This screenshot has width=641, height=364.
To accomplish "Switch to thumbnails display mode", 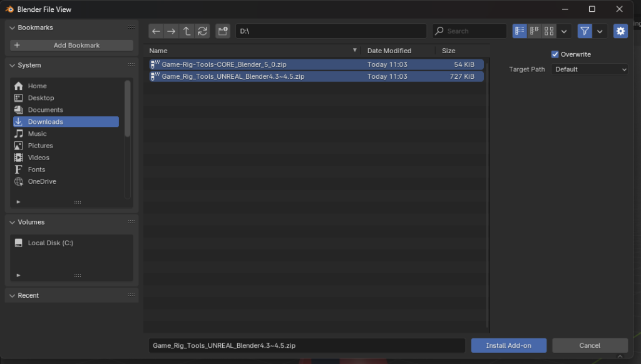I will (x=549, y=31).
